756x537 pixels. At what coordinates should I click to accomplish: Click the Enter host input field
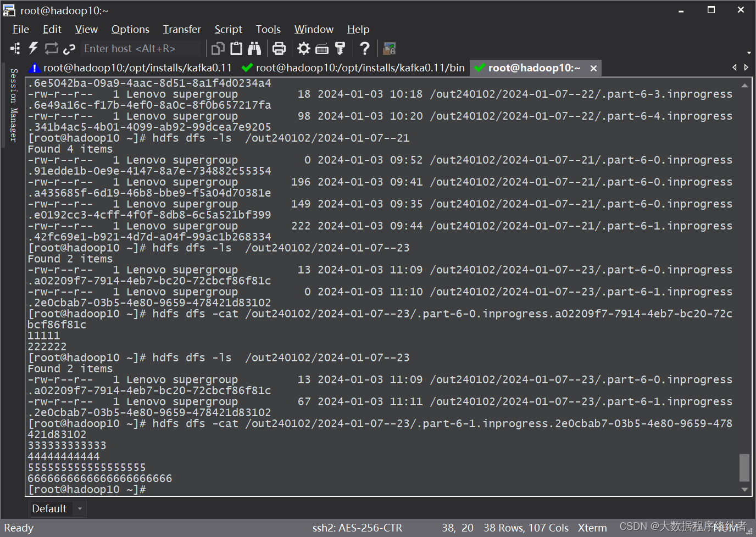(141, 48)
